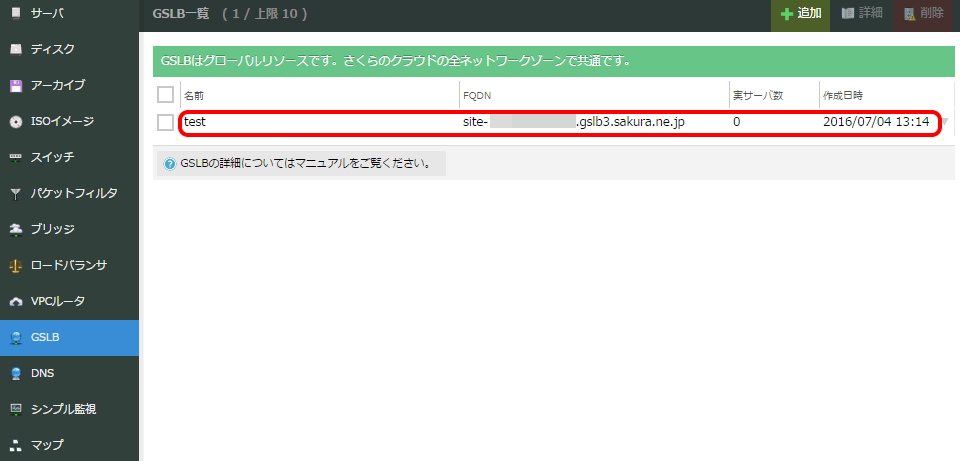This screenshot has height=461, width=960.
Task: Click the 削除 delete button
Action: coord(926,13)
